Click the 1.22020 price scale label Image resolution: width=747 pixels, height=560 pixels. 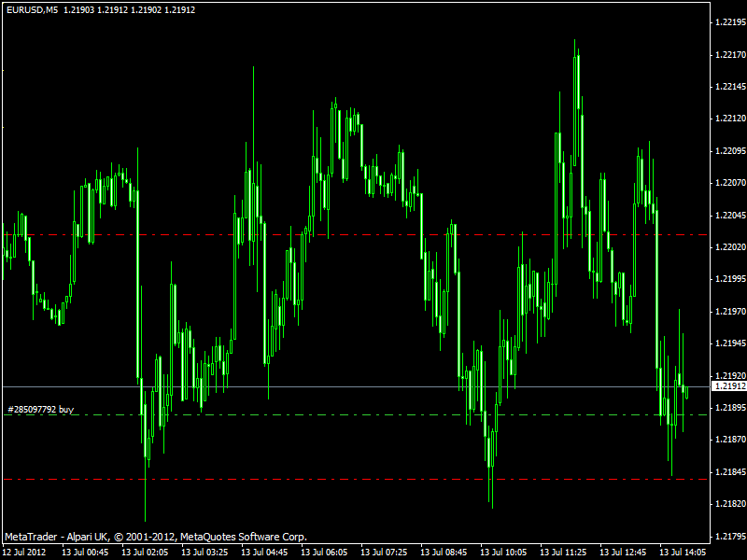[731, 247]
